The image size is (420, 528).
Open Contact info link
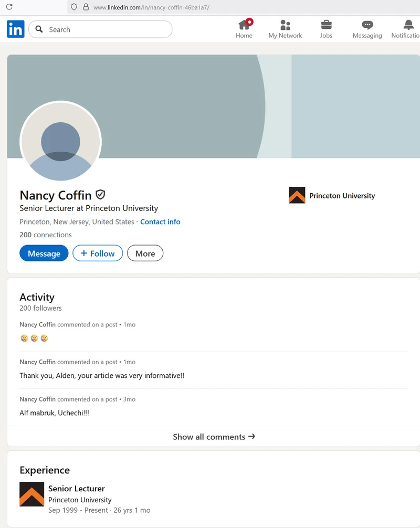pyautogui.click(x=160, y=221)
